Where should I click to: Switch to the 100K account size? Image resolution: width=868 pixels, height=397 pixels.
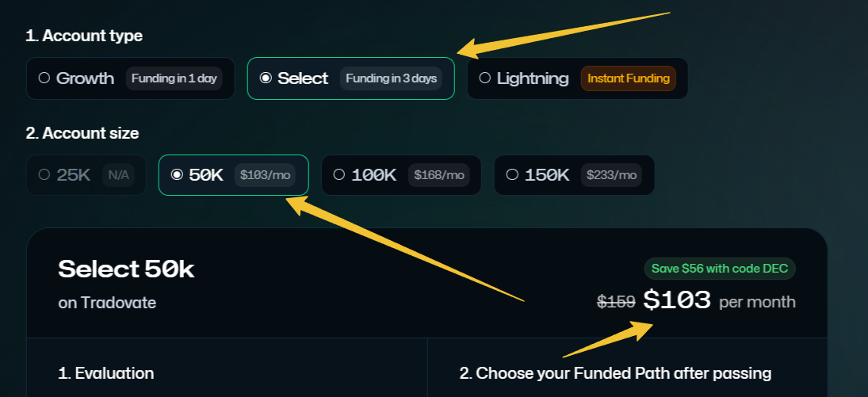[339, 175]
